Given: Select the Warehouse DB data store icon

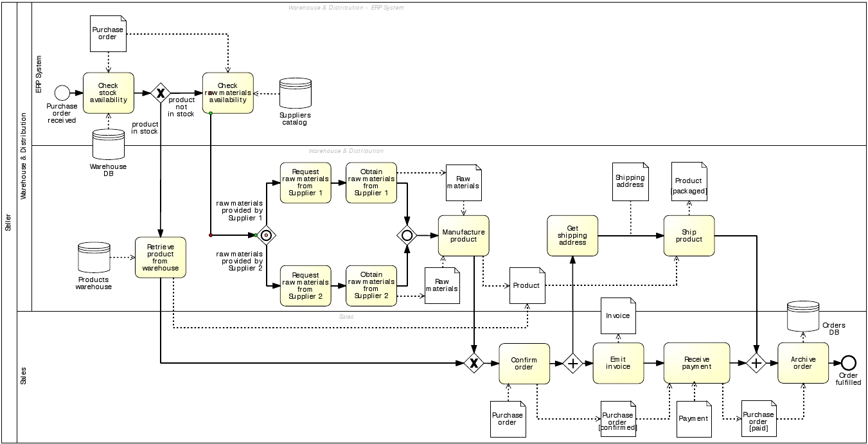Looking at the screenshot, I should 108,144.
